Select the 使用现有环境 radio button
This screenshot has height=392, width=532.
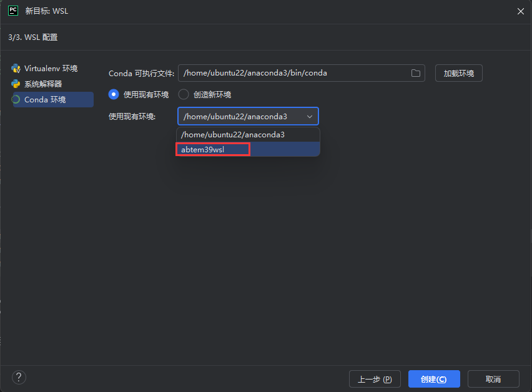[114, 94]
